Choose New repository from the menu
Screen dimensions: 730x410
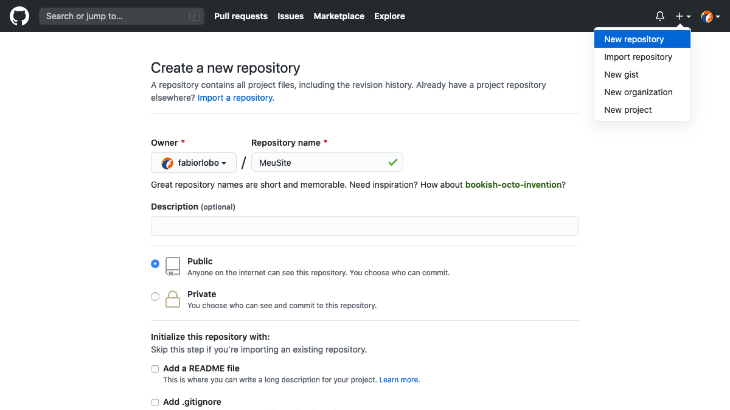(x=642, y=39)
